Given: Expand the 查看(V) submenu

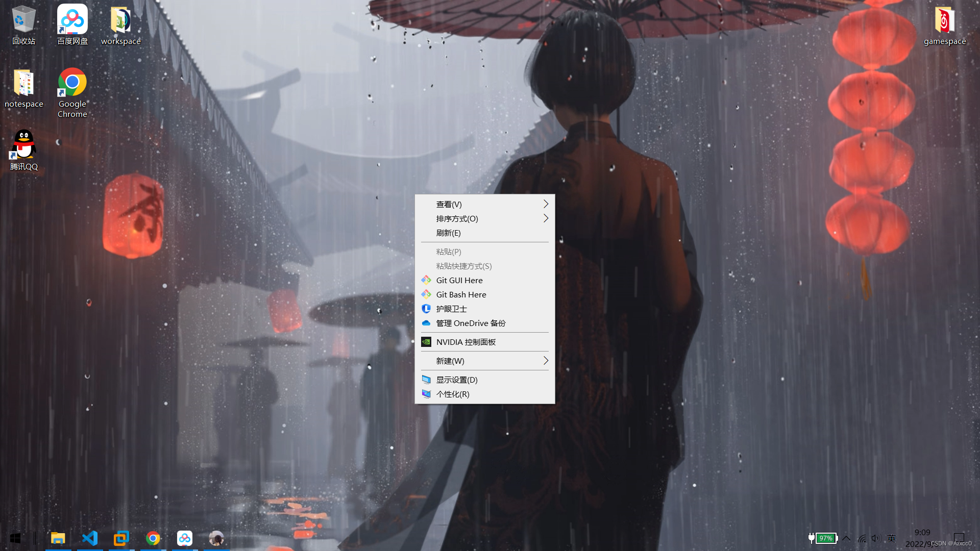Looking at the screenshot, I should click(x=485, y=204).
